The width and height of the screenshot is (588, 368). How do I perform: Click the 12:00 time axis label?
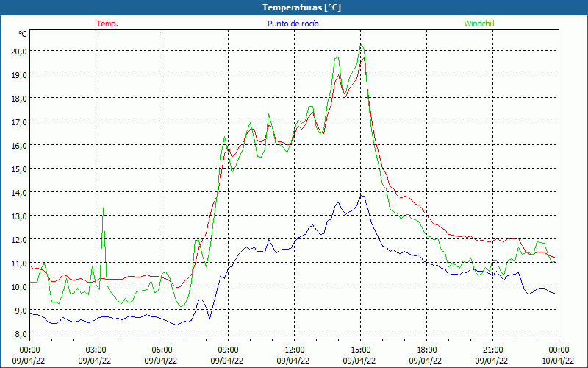295,350
